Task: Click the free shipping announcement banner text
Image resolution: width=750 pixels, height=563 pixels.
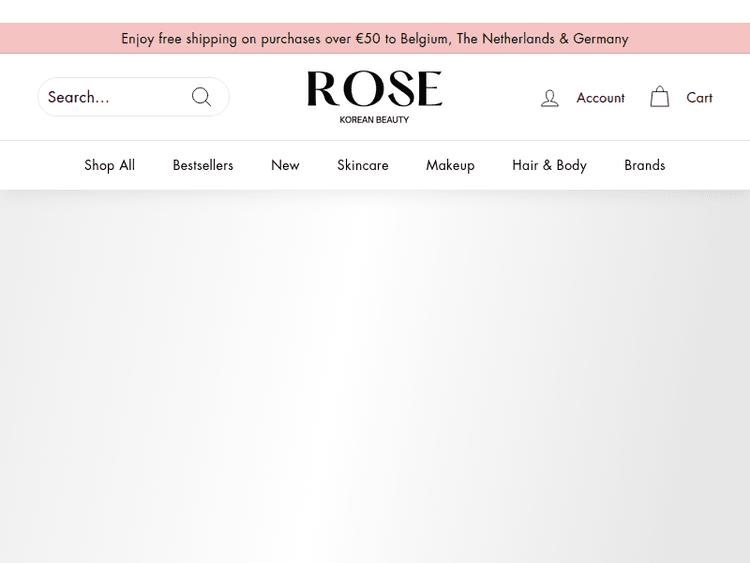Action: [x=375, y=39]
